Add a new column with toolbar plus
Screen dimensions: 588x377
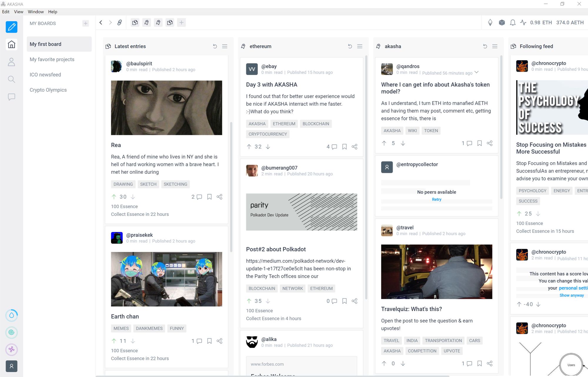(x=181, y=23)
